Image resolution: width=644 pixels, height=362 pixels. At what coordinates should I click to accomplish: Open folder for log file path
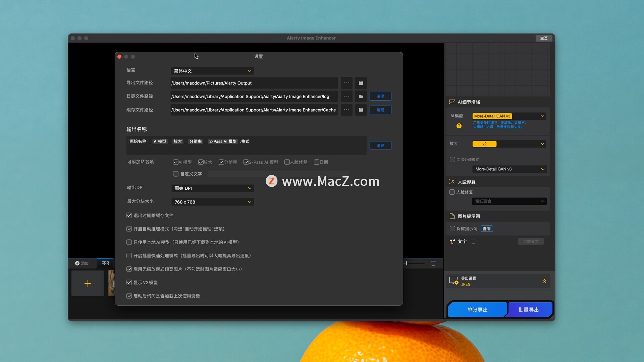tap(361, 97)
